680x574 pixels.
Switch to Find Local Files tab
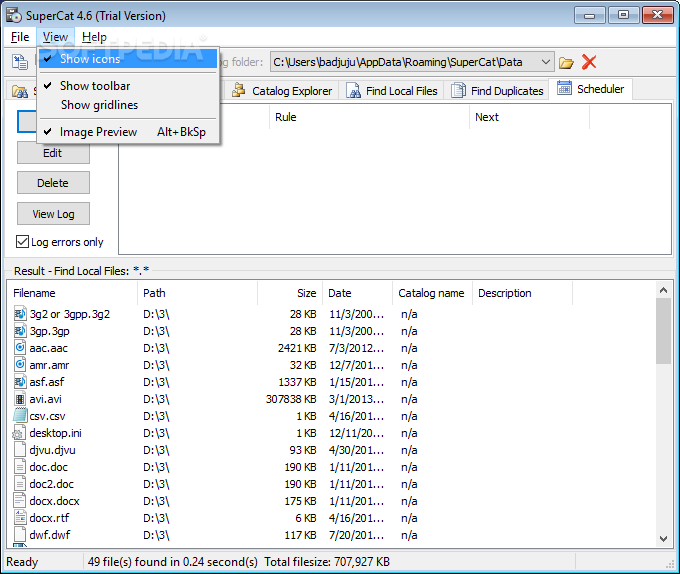[392, 91]
